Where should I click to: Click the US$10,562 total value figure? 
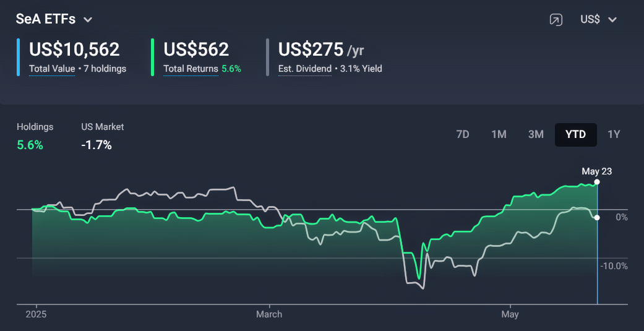point(74,49)
